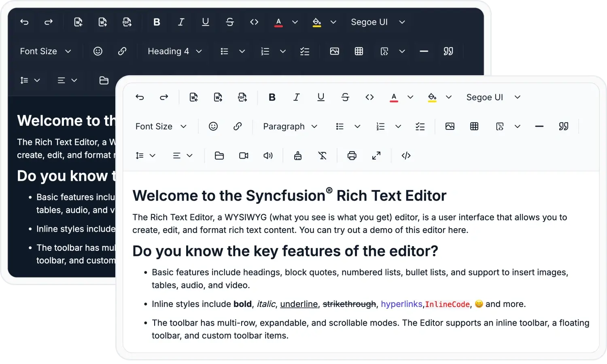Click Format Painter icon in light editor
The width and height of the screenshot is (607, 364).
[298, 156]
